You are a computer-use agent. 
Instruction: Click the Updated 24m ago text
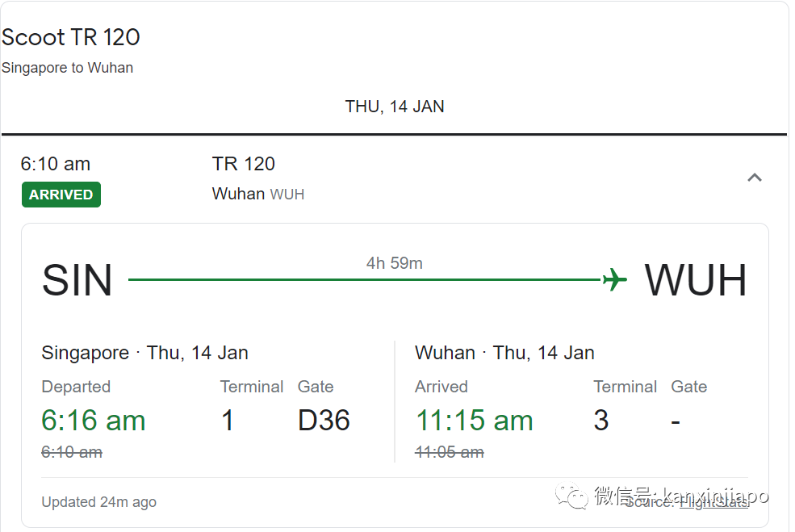coord(99,502)
